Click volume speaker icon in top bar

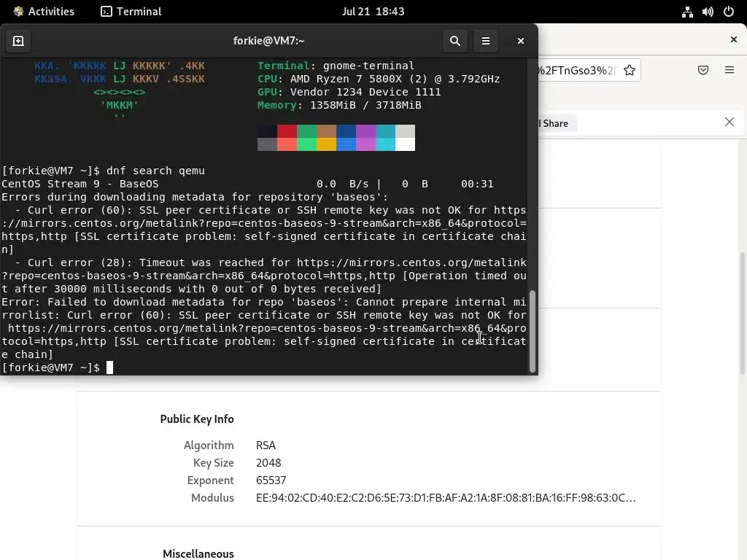[x=708, y=12]
